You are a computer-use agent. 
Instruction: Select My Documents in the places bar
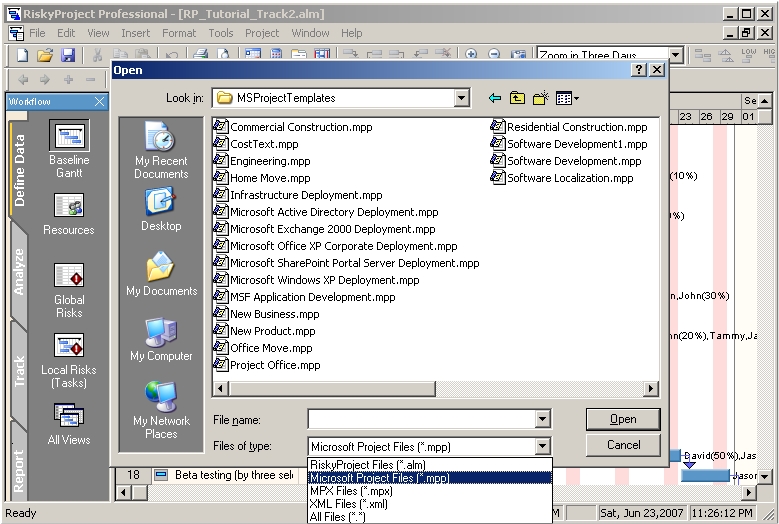161,274
